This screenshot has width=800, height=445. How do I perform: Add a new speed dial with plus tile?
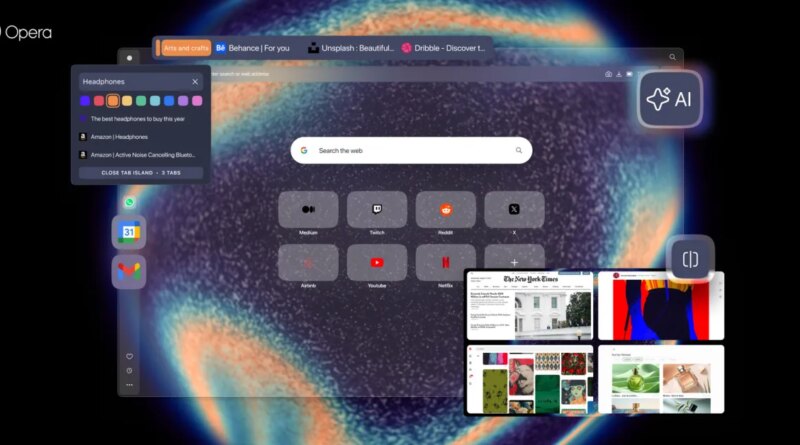(x=514, y=263)
